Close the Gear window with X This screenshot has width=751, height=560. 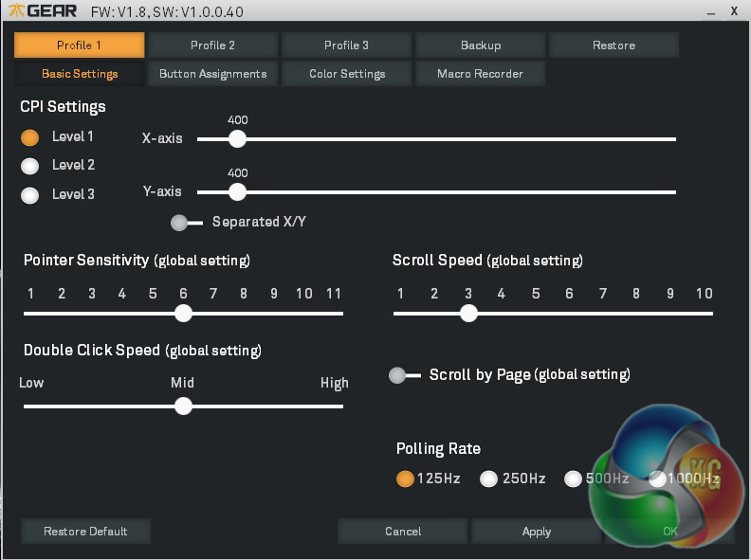point(734,11)
